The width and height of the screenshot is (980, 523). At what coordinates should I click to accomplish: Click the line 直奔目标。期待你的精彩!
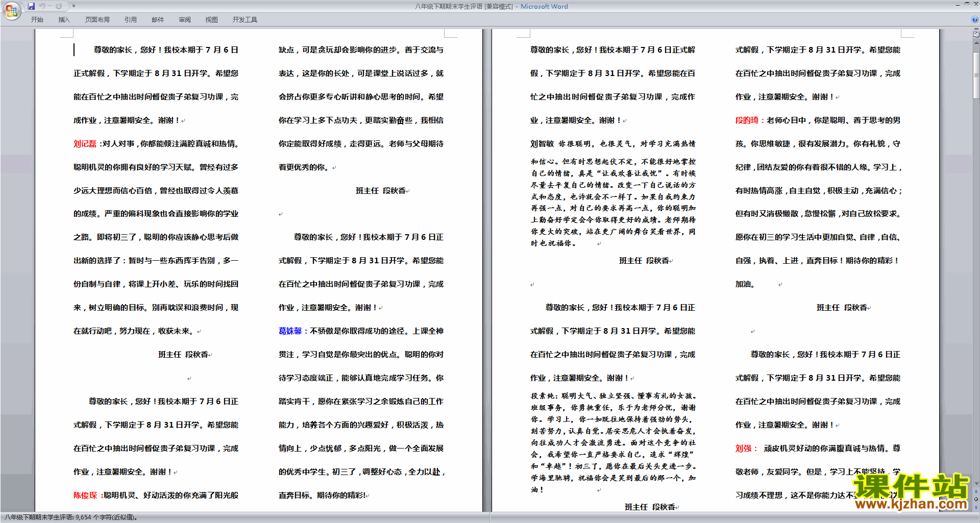point(322,495)
